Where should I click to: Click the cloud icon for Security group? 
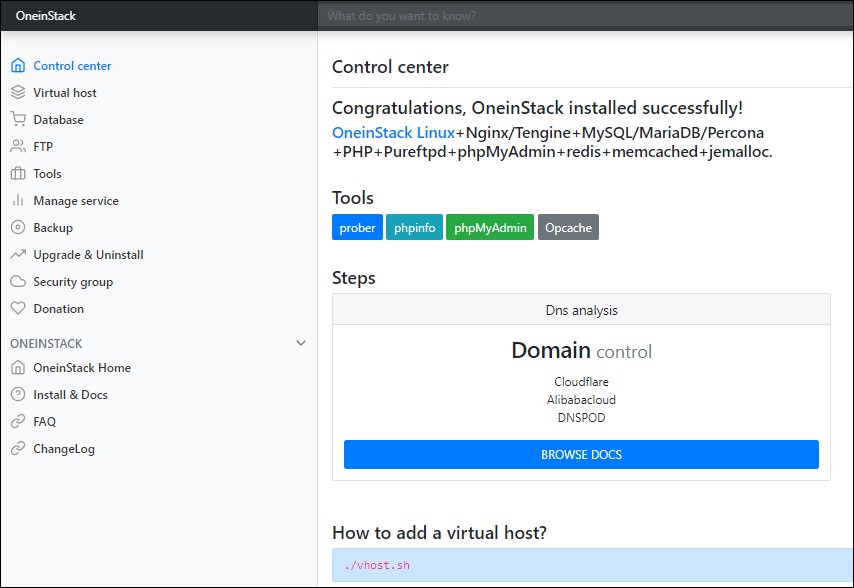click(x=18, y=282)
